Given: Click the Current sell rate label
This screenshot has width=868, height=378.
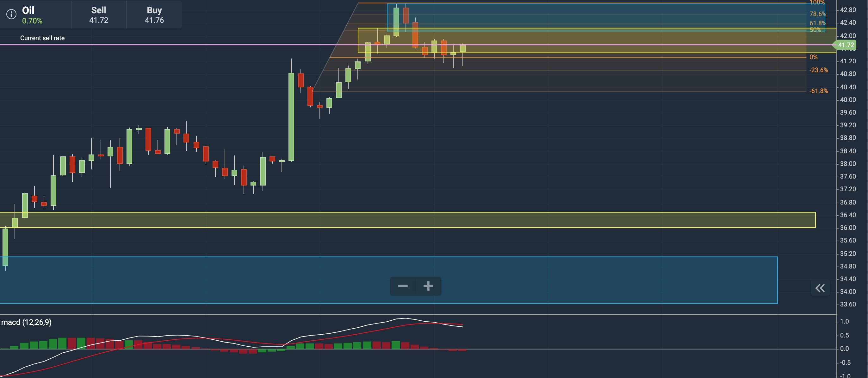Looking at the screenshot, I should [42, 38].
